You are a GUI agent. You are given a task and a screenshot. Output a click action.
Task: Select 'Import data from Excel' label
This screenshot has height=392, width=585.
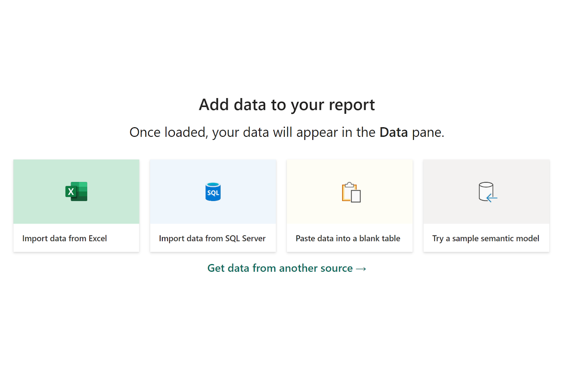[x=65, y=238]
